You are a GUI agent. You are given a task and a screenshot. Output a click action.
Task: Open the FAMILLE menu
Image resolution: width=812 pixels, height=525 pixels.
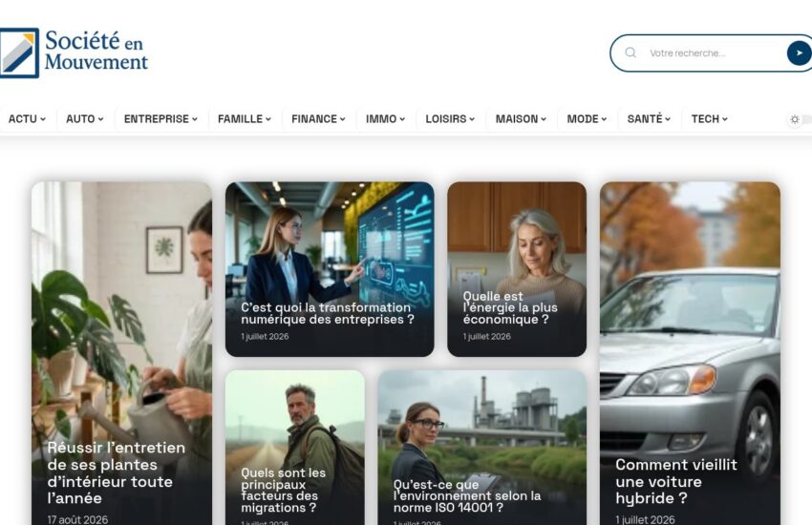(x=245, y=119)
